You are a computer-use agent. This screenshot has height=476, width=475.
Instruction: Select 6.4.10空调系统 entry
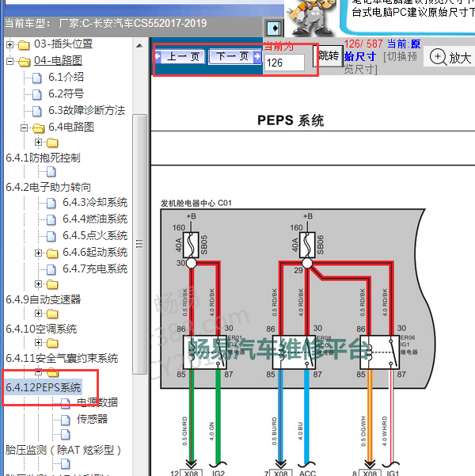41,329
